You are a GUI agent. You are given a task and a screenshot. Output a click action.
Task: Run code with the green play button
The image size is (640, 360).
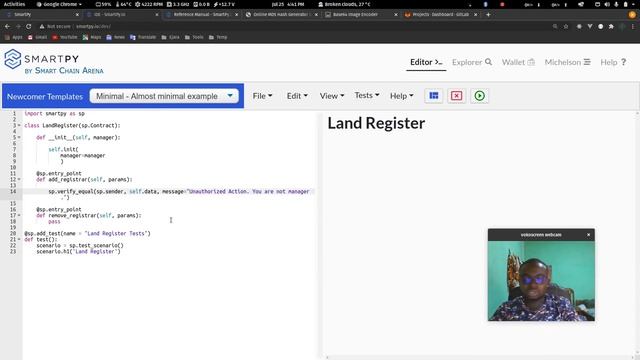click(480, 96)
